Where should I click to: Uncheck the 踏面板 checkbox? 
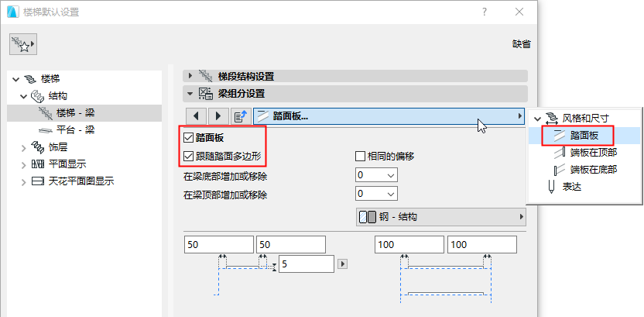point(189,138)
